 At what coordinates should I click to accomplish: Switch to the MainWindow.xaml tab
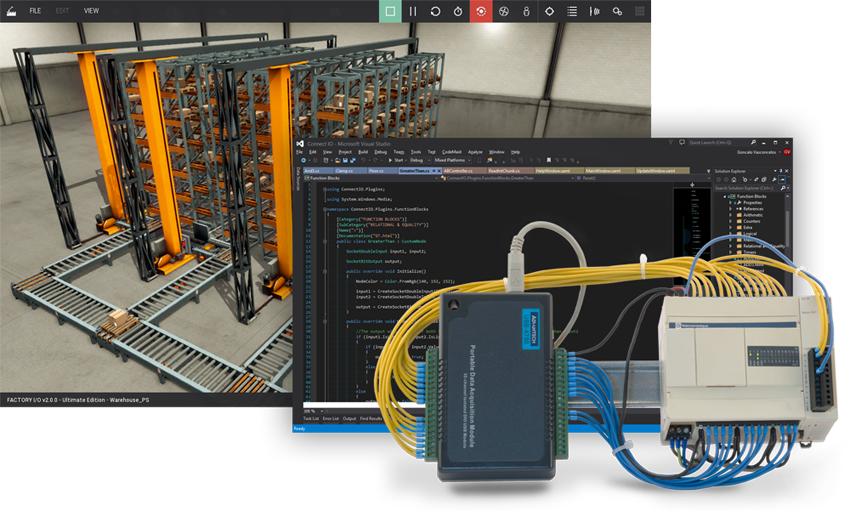pyautogui.click(x=610, y=171)
